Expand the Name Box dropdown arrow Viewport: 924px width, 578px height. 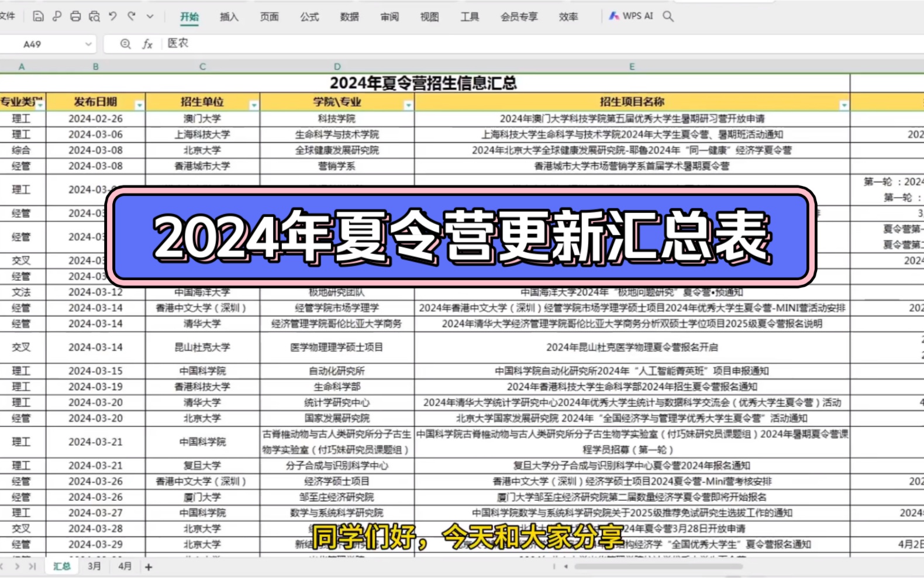[x=88, y=44]
